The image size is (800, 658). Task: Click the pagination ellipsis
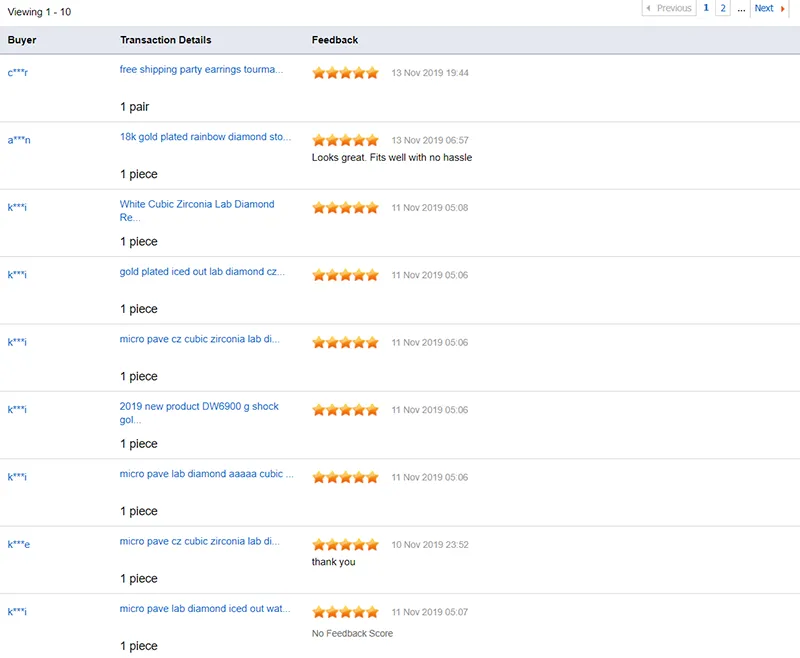click(741, 9)
